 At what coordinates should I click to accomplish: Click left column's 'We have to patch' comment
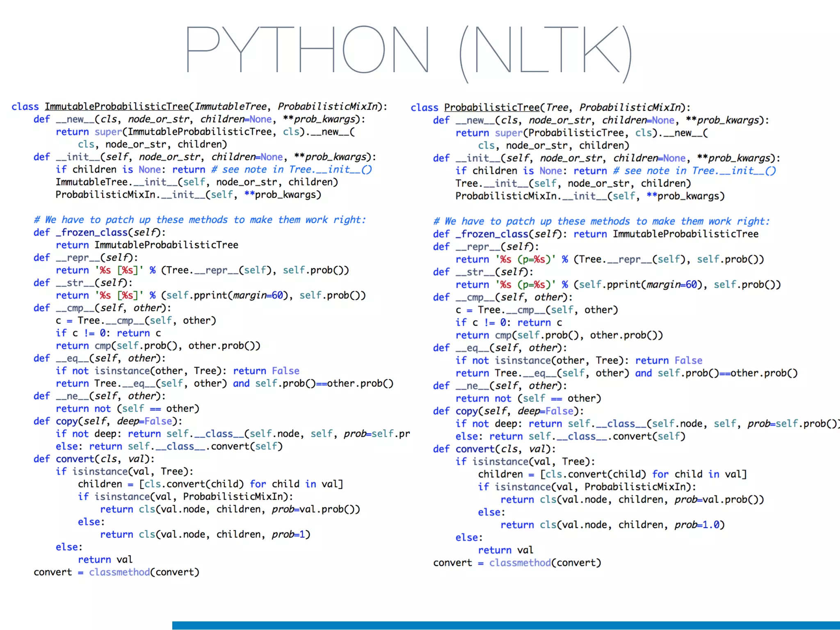pyautogui.click(x=199, y=220)
